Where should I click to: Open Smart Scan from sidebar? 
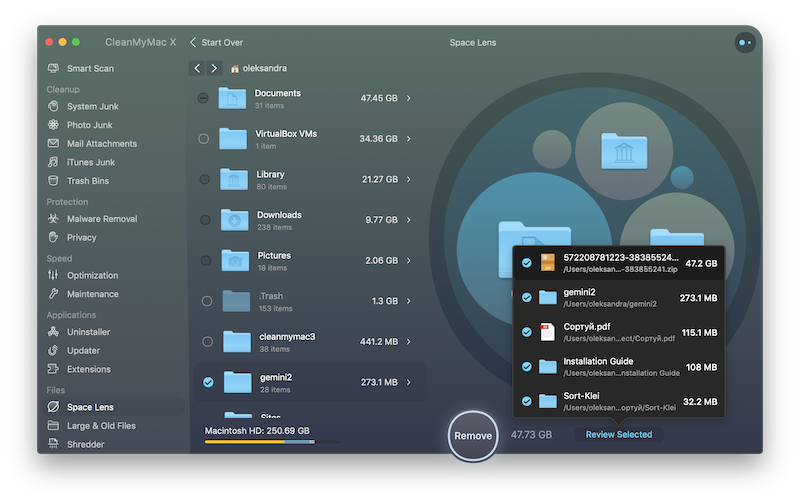pyautogui.click(x=90, y=68)
